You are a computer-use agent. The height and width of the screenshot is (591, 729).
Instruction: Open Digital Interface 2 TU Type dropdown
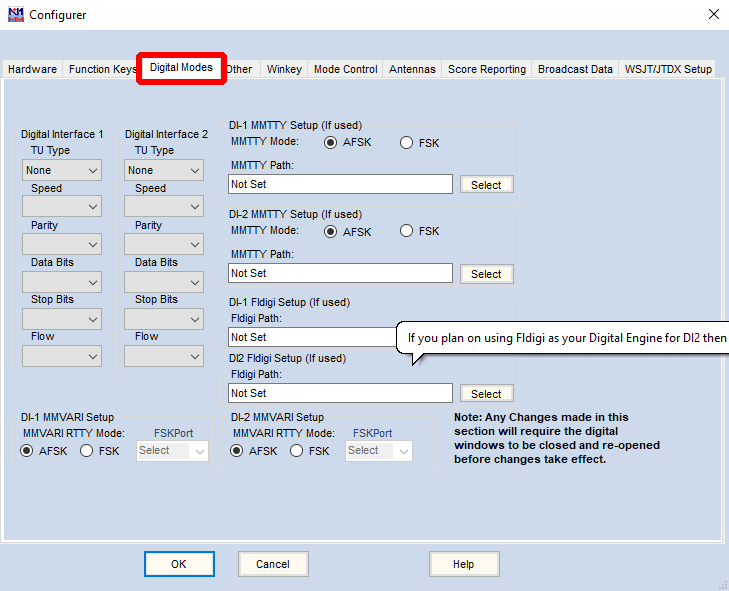[164, 170]
